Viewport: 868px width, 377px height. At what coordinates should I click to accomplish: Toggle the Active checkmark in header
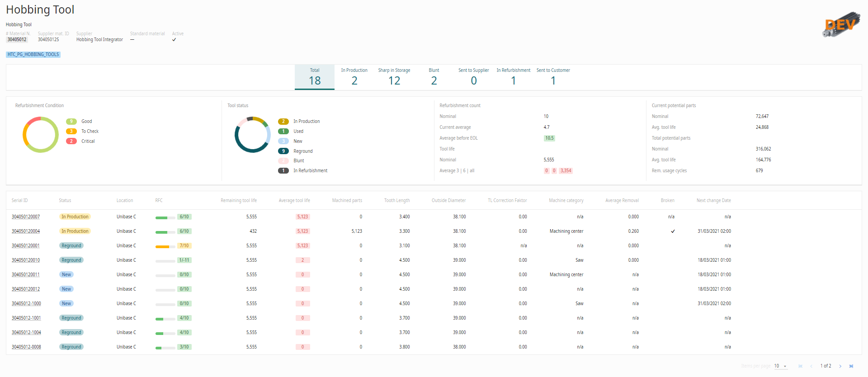174,40
